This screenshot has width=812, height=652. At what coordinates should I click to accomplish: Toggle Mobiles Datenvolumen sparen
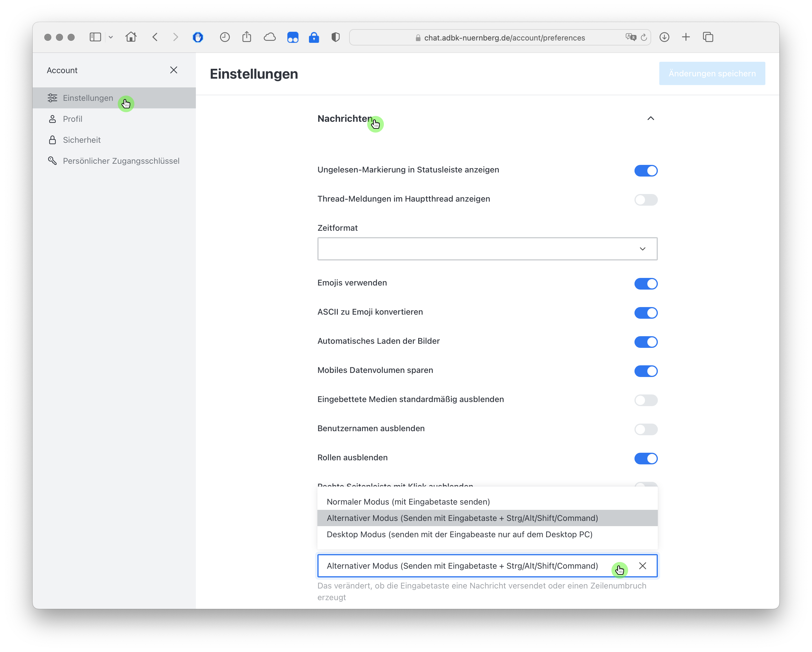646,371
